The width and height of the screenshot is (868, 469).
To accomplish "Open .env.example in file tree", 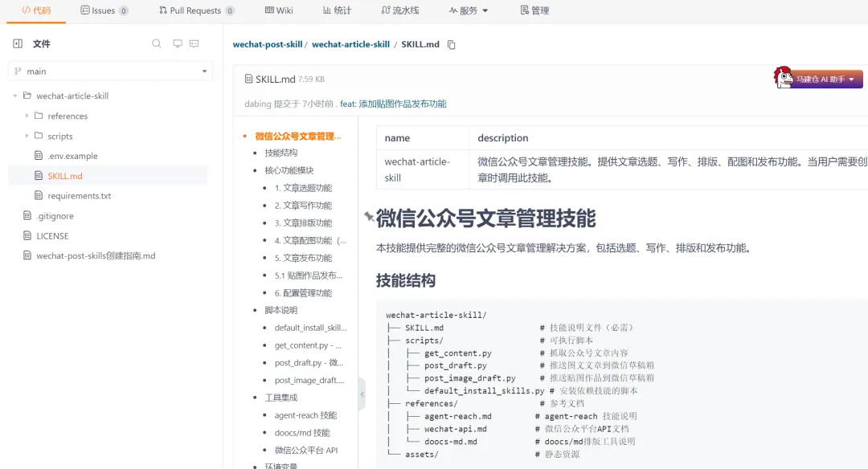I will pos(72,156).
